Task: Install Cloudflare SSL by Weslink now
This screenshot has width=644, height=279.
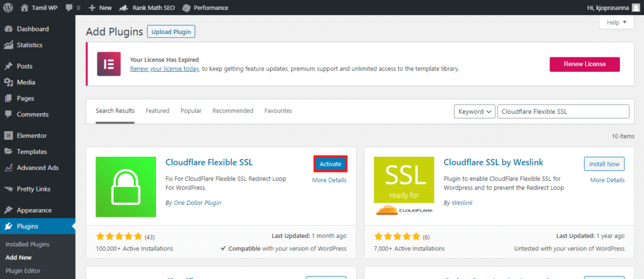Action: tap(604, 164)
